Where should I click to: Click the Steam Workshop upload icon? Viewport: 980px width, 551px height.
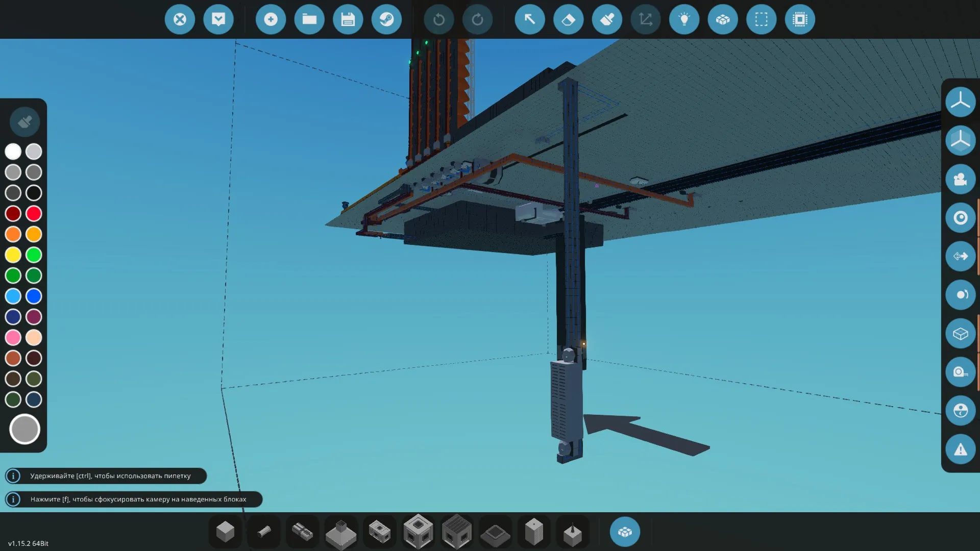(386, 19)
